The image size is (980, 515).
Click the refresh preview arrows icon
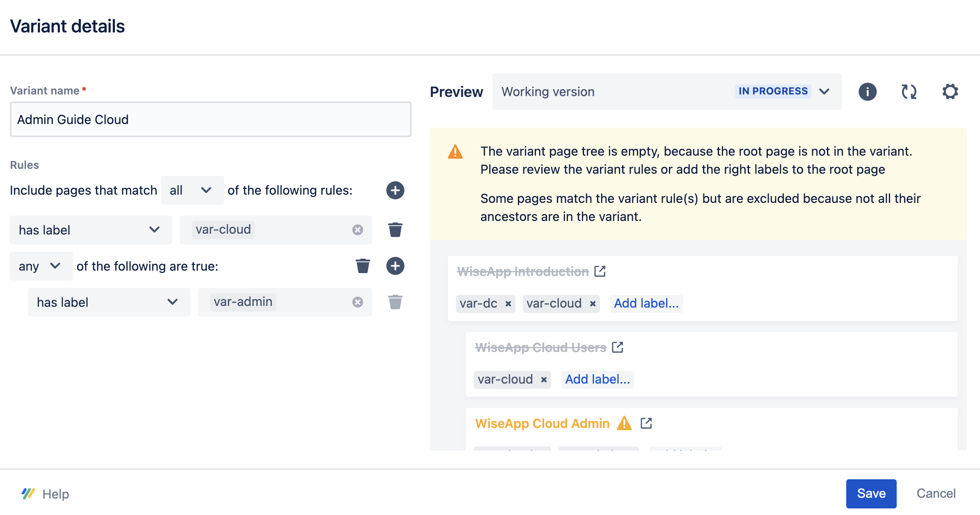point(909,92)
